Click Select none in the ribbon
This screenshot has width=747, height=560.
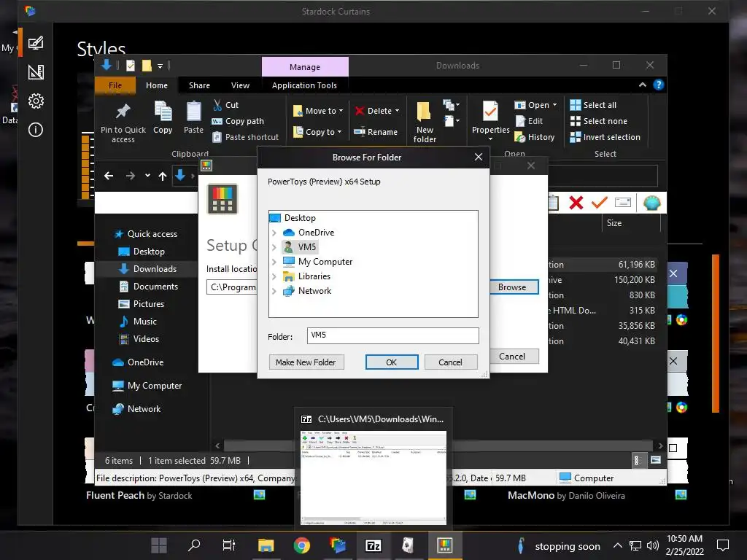pyautogui.click(x=598, y=121)
